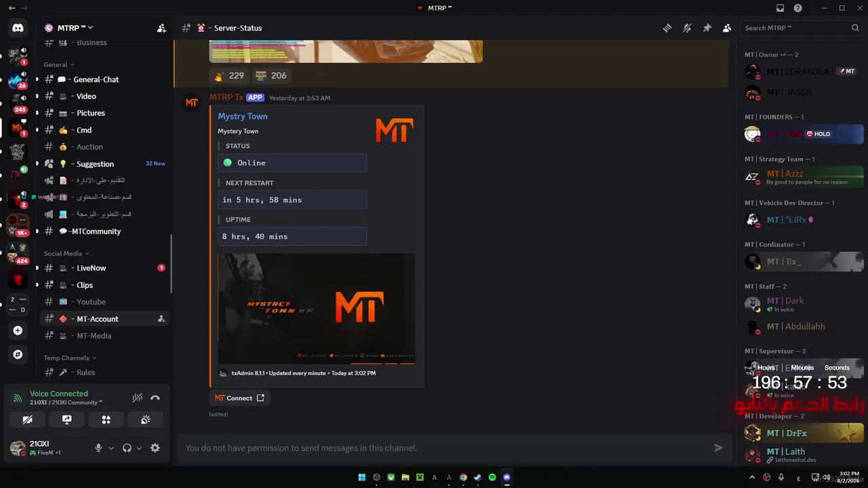This screenshot has height=488, width=868.
Task: Hide the member list panel
Action: coord(727,28)
